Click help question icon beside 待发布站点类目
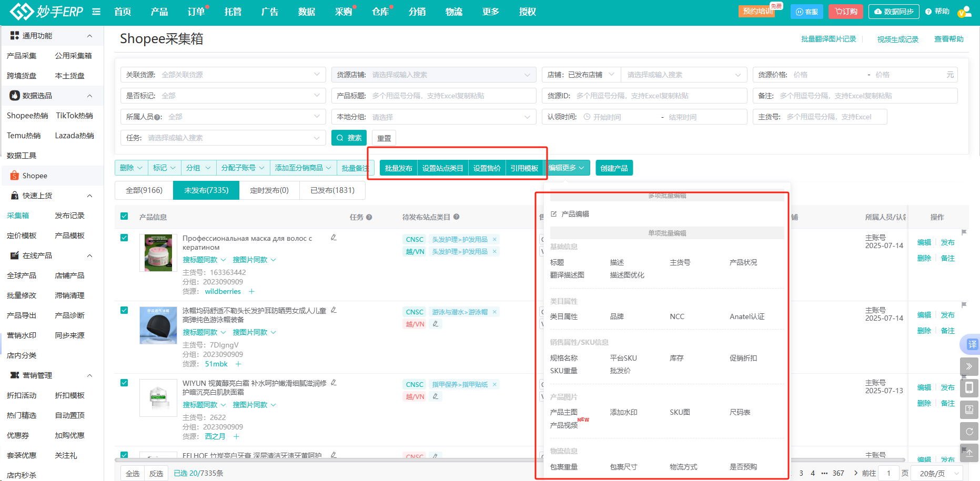This screenshot has width=980, height=481. point(457,217)
